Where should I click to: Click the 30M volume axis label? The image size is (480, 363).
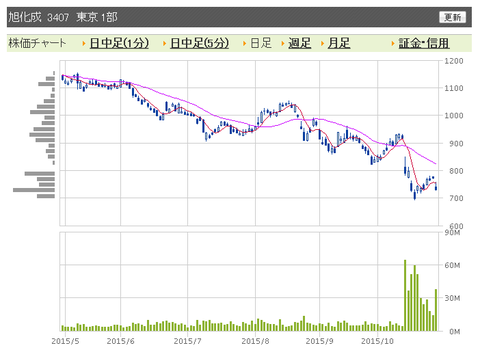pos(452,298)
